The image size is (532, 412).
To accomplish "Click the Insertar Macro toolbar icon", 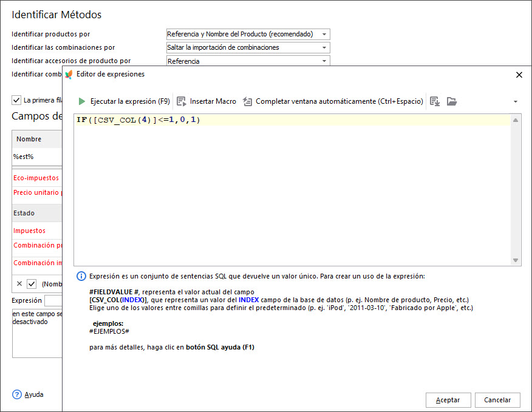I will [x=182, y=101].
